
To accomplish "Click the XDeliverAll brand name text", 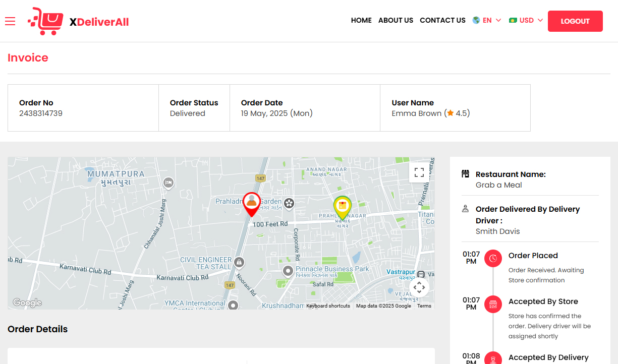I will (99, 22).
